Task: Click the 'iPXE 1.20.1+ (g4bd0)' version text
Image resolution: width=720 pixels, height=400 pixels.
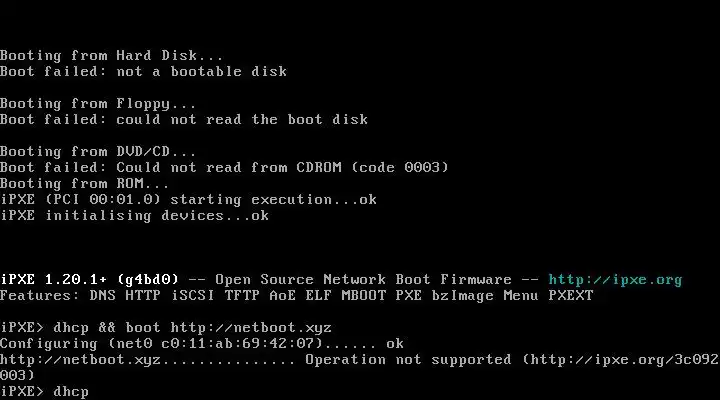Action: click(x=89, y=280)
